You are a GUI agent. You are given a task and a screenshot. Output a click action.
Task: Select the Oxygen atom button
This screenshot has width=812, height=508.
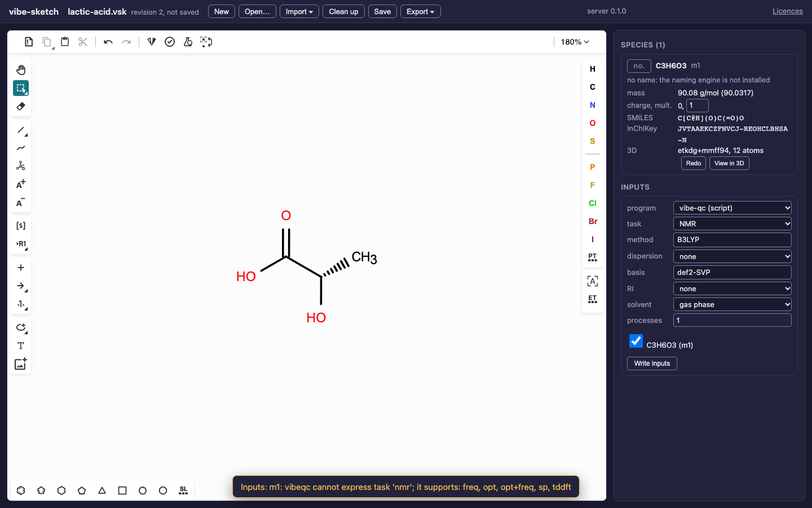[593, 123]
